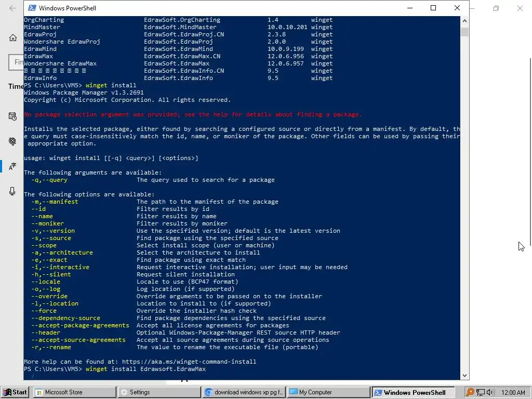The image size is (532, 399).
Task: Open Speech microphone icon in sidebar
Action: [x=12, y=191]
